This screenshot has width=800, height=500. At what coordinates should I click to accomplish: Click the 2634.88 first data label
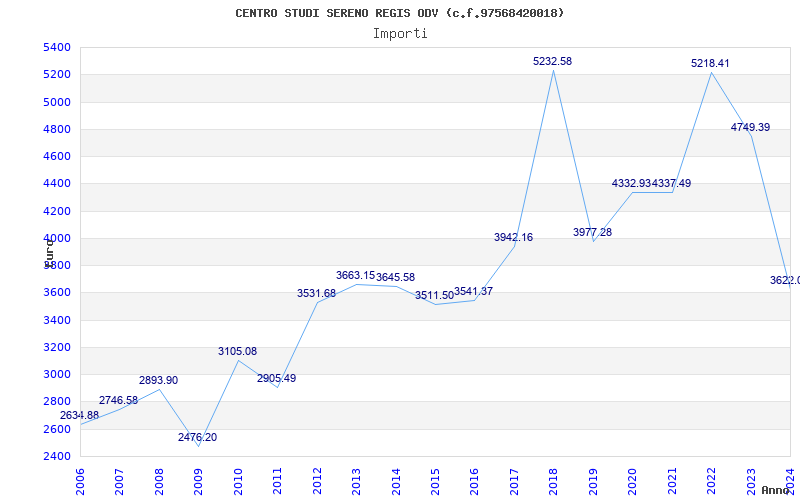(x=79, y=415)
